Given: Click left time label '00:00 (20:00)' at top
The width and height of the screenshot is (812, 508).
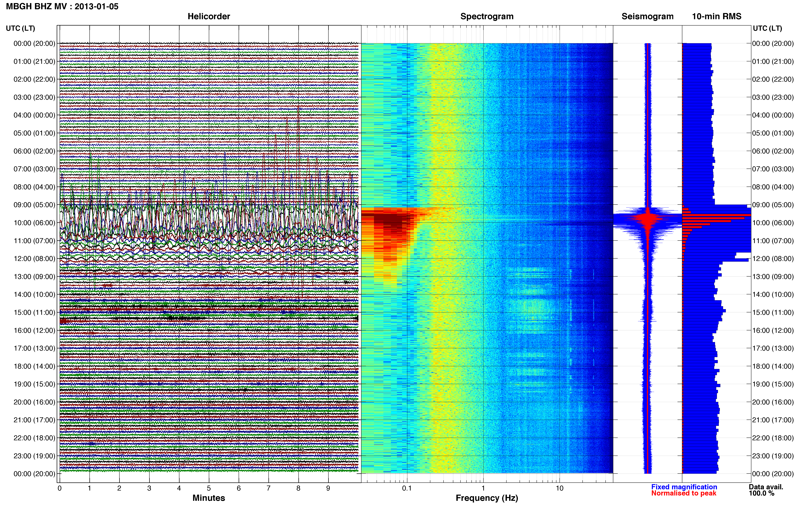Looking at the screenshot, I should 34,43.
